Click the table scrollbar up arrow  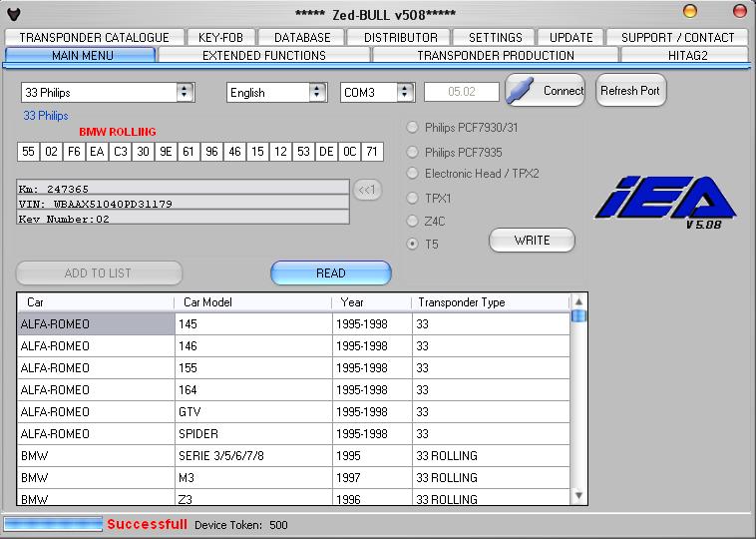pos(578,301)
